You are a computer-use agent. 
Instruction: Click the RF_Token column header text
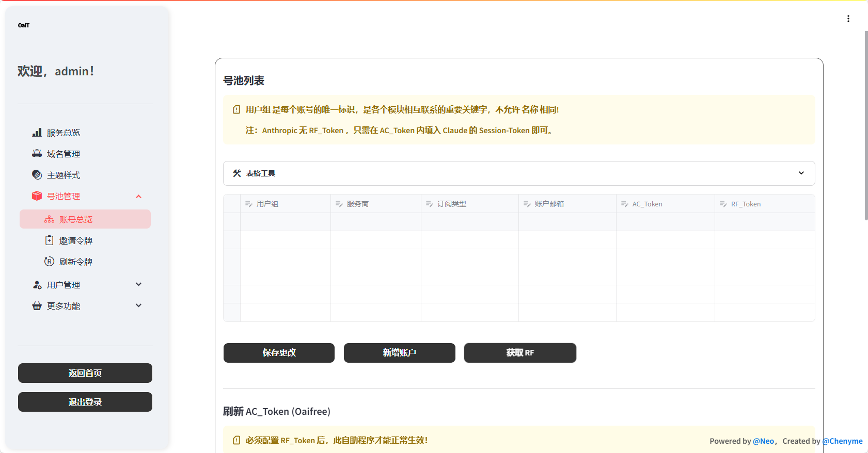(746, 204)
